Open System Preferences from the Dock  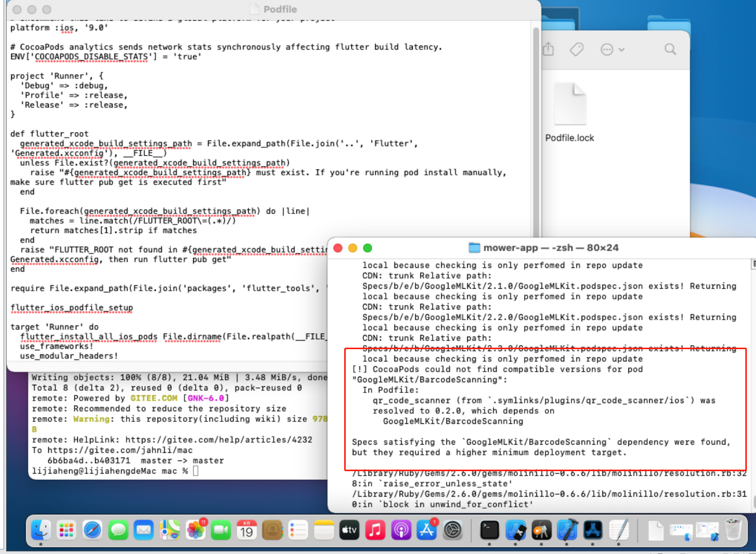point(452,530)
